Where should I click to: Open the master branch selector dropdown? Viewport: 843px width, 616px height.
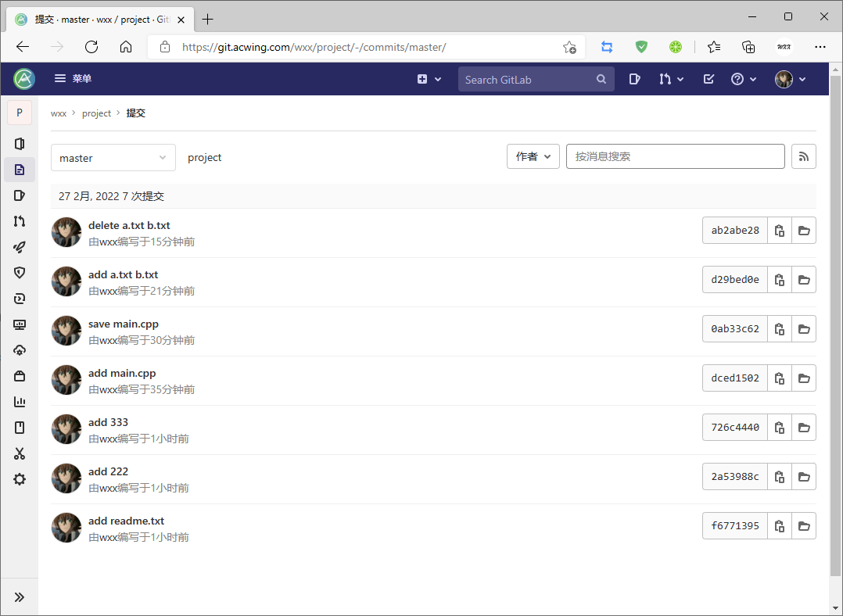pyautogui.click(x=113, y=157)
